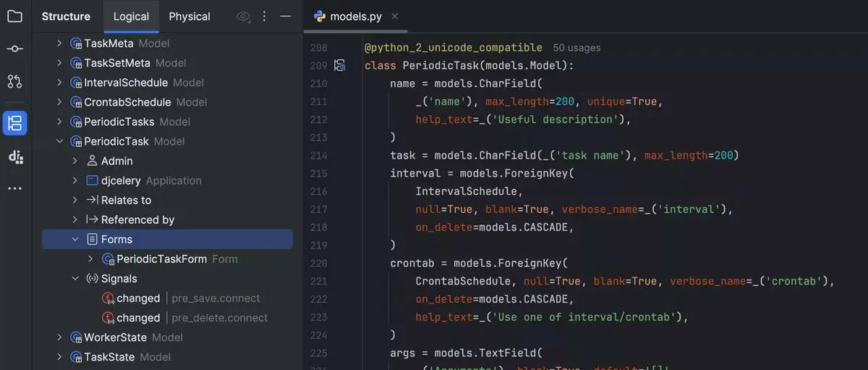Click the djcelery application icon
The height and width of the screenshot is (370, 868).
92,180
